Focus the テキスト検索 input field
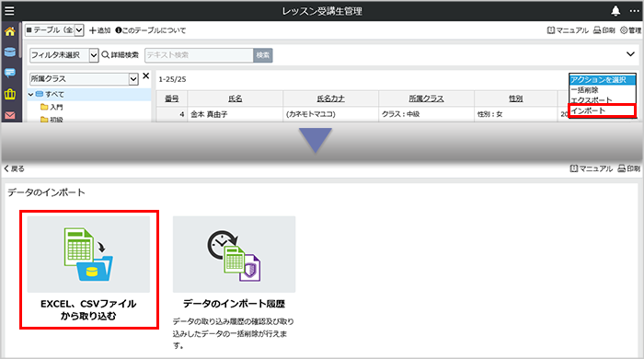The height and width of the screenshot is (359, 644). click(x=199, y=55)
